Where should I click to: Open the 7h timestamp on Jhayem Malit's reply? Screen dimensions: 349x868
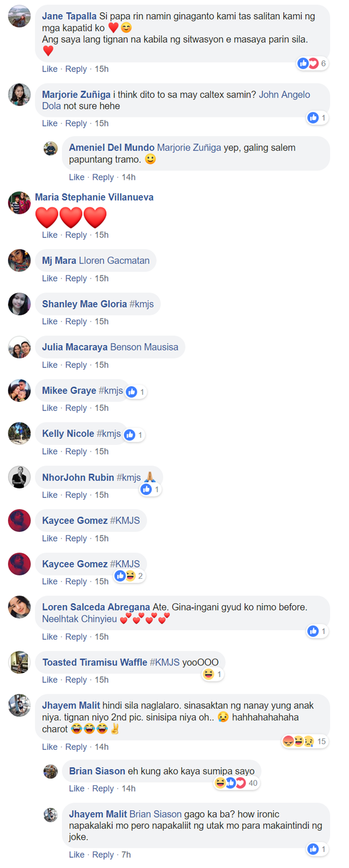pos(126,855)
